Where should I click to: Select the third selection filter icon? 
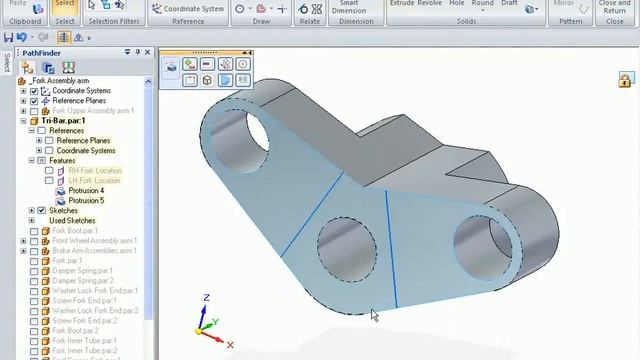coord(119,5)
